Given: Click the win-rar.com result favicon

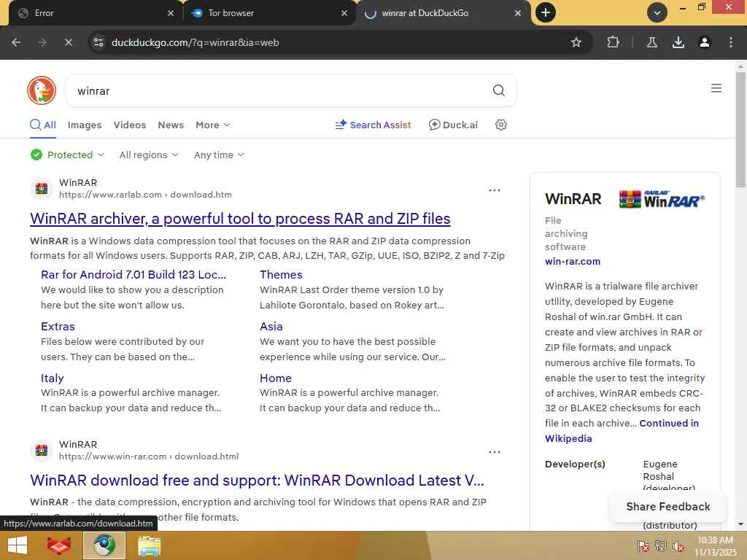Looking at the screenshot, I should [42, 450].
